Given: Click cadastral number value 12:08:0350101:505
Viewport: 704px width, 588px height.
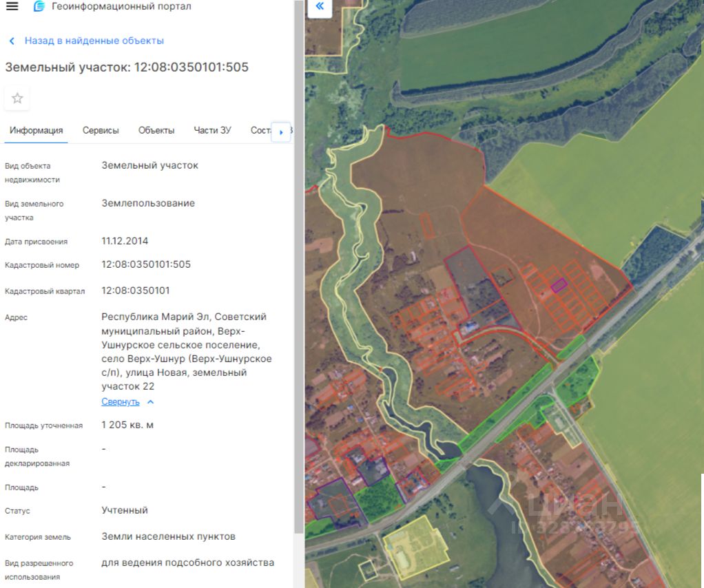Looking at the screenshot, I should pos(146,264).
